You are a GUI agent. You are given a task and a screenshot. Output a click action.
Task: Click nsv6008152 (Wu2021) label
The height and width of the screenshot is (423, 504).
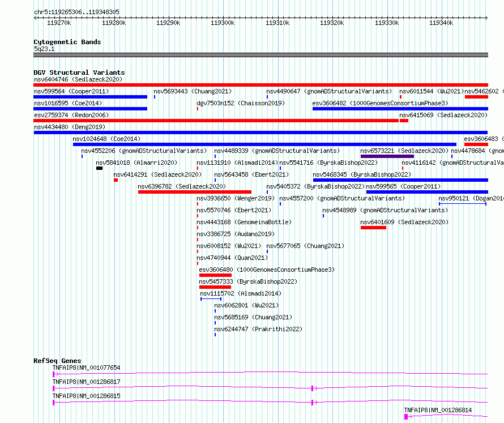click(229, 246)
